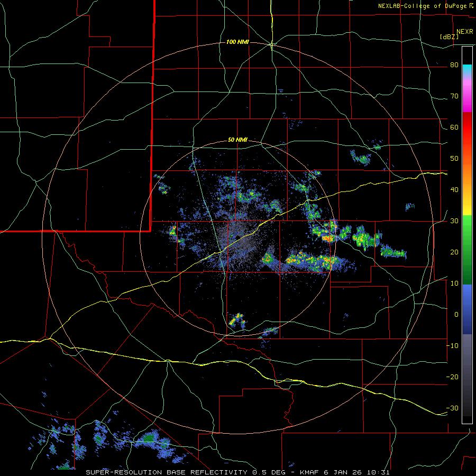This screenshot has width=476, height=476.
Task: Click the 50 NMI range ring label
Action: click(237, 140)
